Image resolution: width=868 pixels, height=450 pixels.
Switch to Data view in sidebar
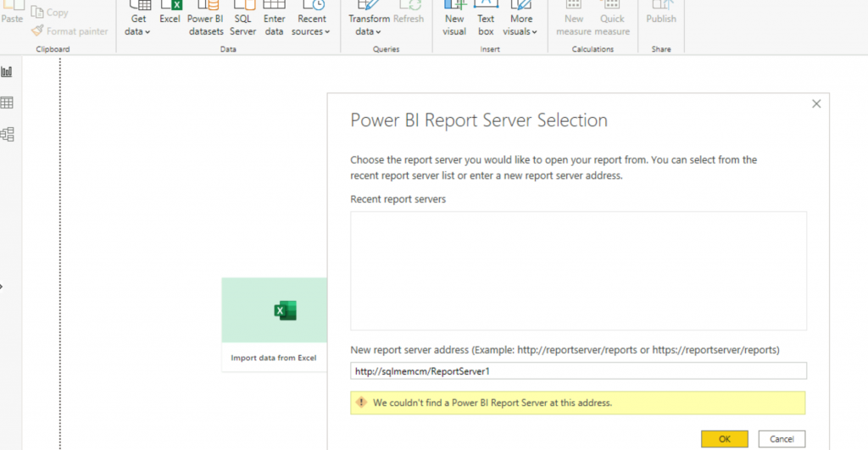pos(7,103)
